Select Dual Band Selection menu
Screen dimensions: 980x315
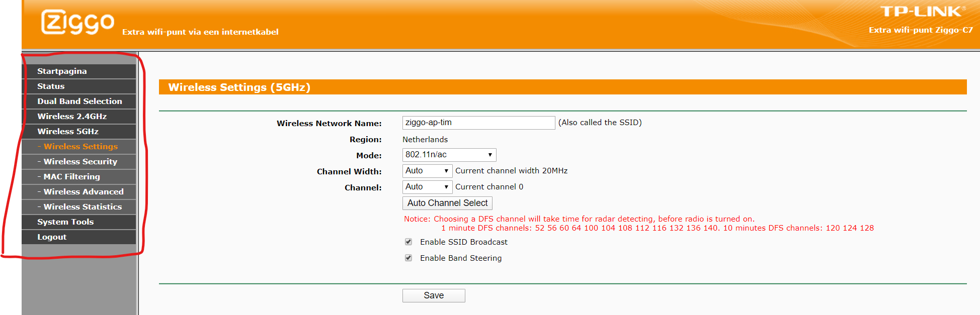click(79, 101)
